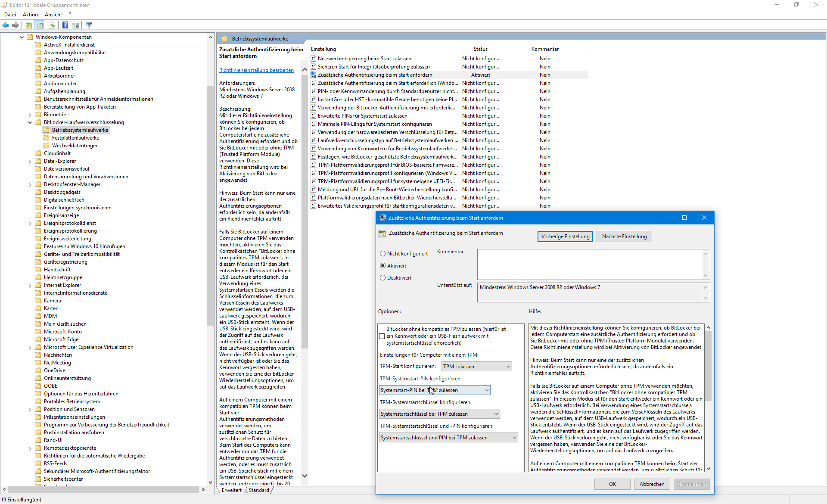Viewport: 827px width, 504px height.
Task: Select the 'Deaktiviert' radio button
Action: (382, 278)
